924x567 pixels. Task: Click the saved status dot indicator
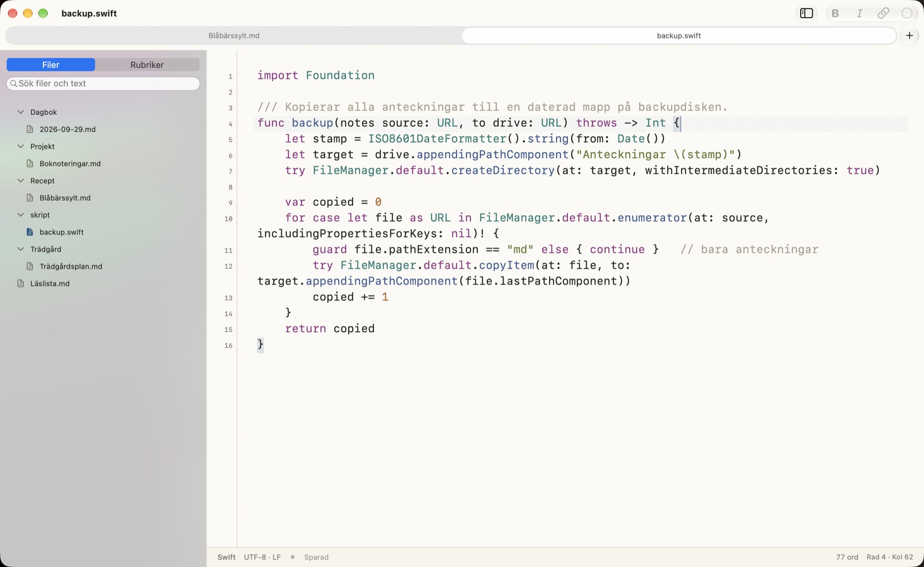[x=292, y=557]
